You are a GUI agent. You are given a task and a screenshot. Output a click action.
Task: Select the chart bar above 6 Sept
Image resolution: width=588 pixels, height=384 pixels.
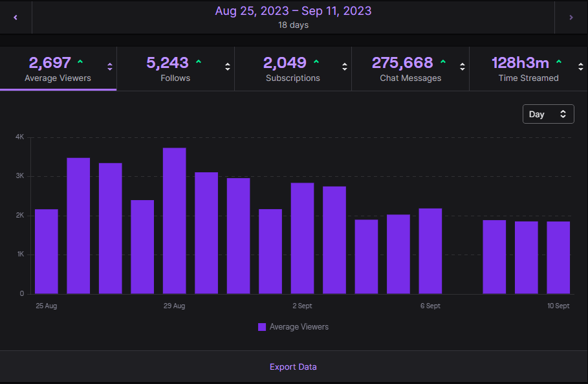(x=430, y=250)
